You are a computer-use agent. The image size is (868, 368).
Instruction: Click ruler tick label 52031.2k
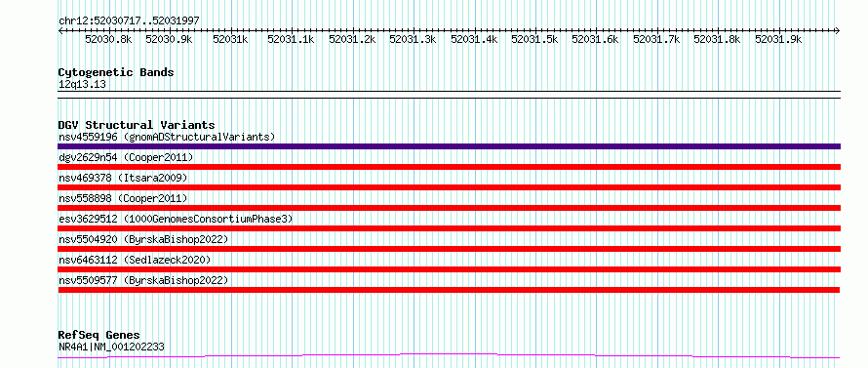[352, 39]
